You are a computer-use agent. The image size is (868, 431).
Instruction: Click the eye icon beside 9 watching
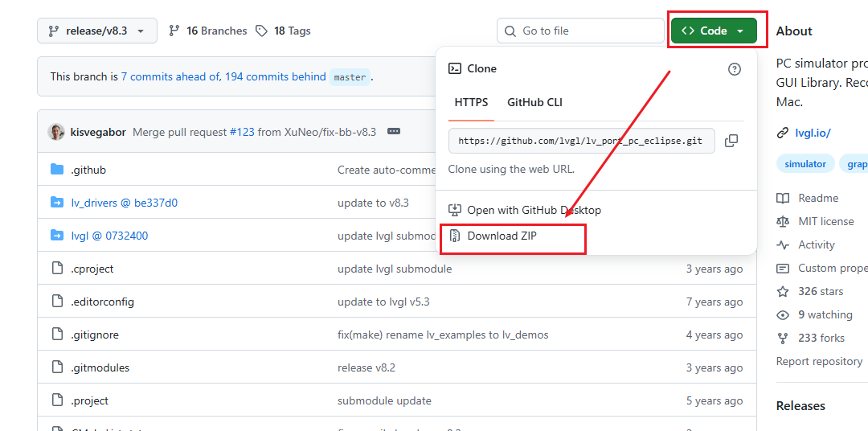tap(783, 314)
